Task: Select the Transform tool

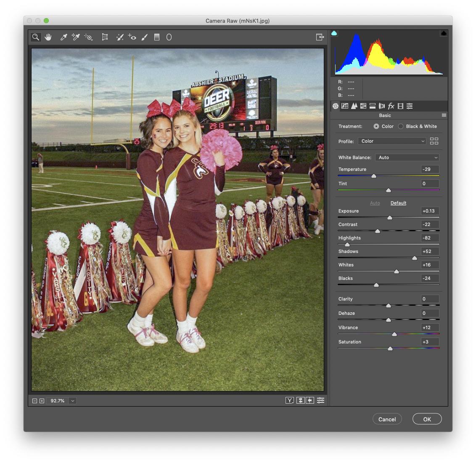Action: point(105,37)
